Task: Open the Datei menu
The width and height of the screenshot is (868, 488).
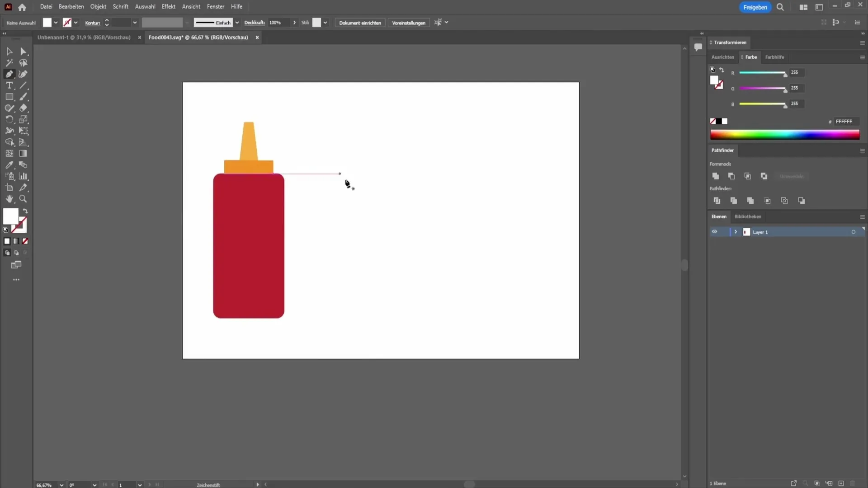Action: [x=46, y=7]
